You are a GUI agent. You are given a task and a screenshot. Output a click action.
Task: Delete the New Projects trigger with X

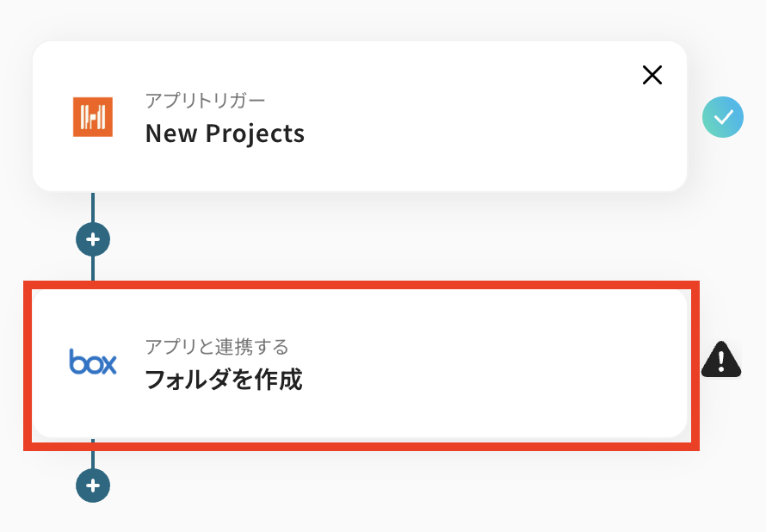tap(652, 76)
